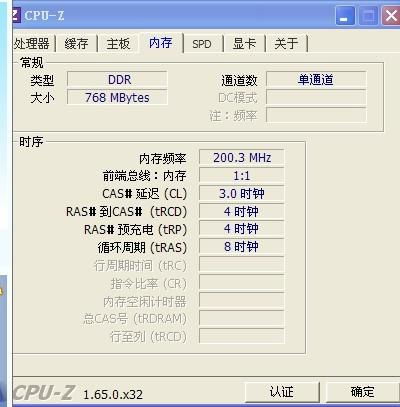Open the 关于 tab
400x407 pixels.
(286, 44)
